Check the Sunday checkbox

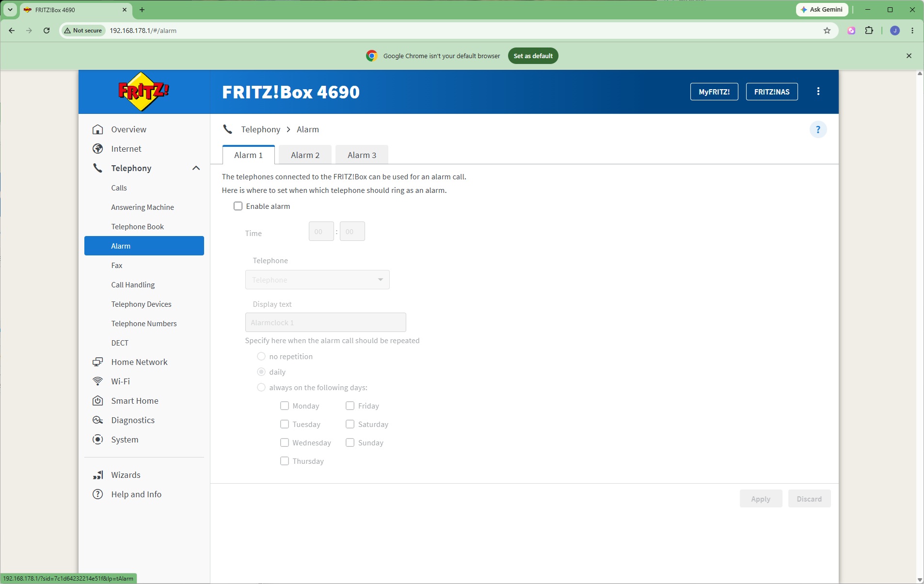(x=350, y=443)
